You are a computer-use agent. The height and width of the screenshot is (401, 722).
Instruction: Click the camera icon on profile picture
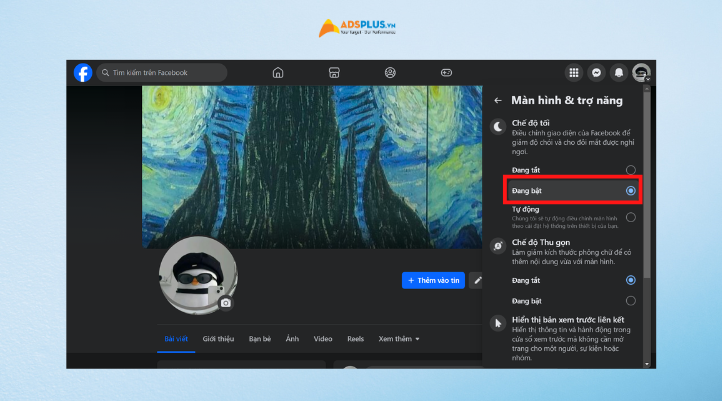[226, 303]
